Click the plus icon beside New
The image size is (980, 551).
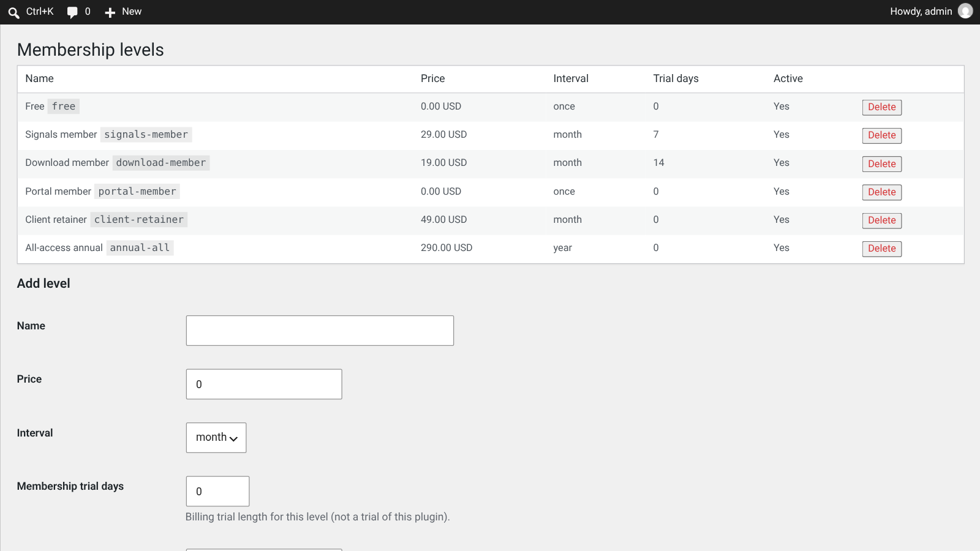pos(110,12)
